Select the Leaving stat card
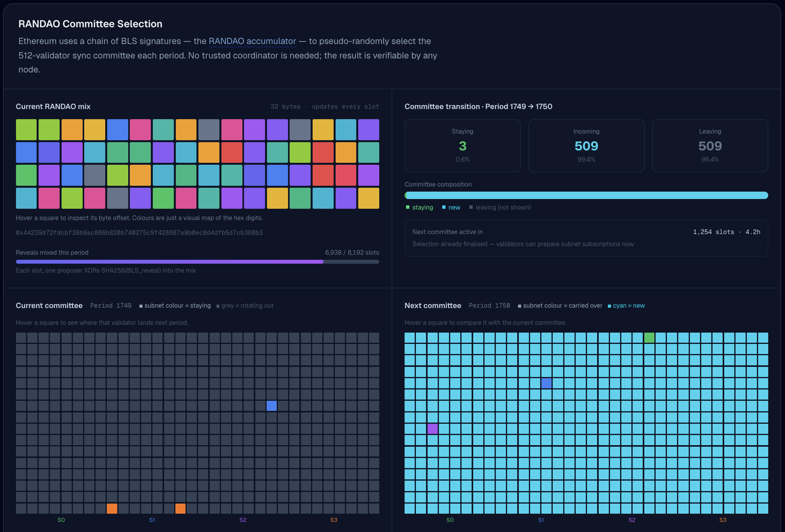The height and width of the screenshot is (532, 785). 710,146
